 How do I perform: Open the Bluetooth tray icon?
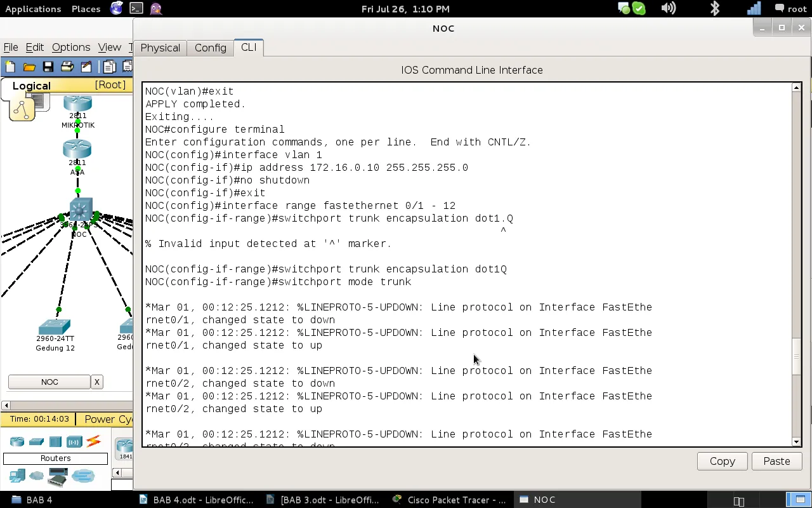click(715, 8)
